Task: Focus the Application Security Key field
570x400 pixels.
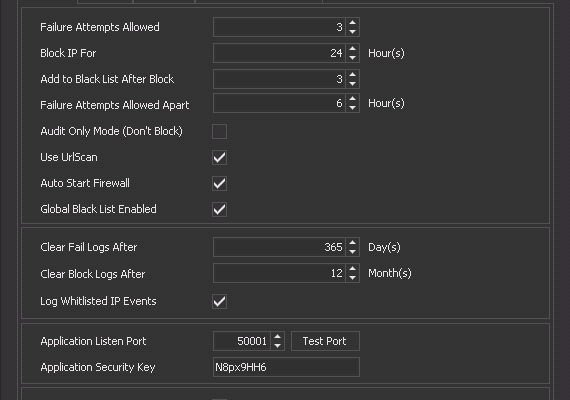Action: [286, 367]
